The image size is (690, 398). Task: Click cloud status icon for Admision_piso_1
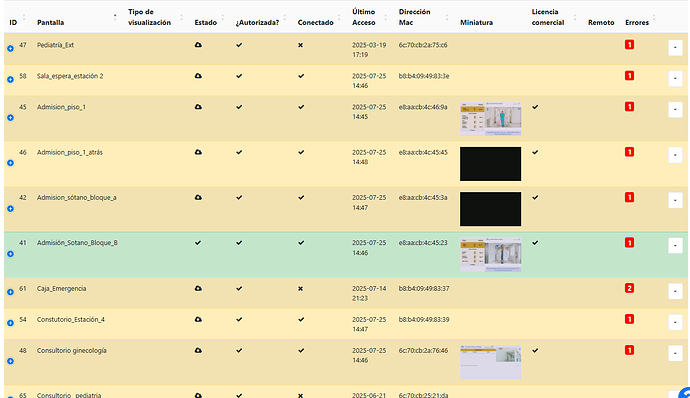(198, 107)
